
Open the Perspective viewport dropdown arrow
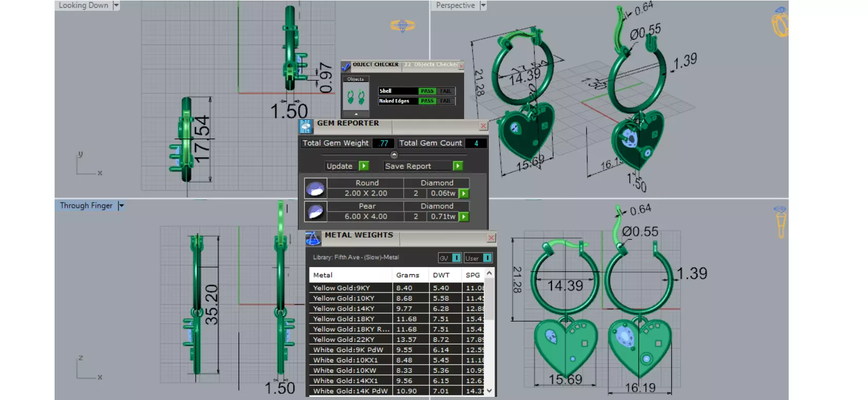click(483, 5)
